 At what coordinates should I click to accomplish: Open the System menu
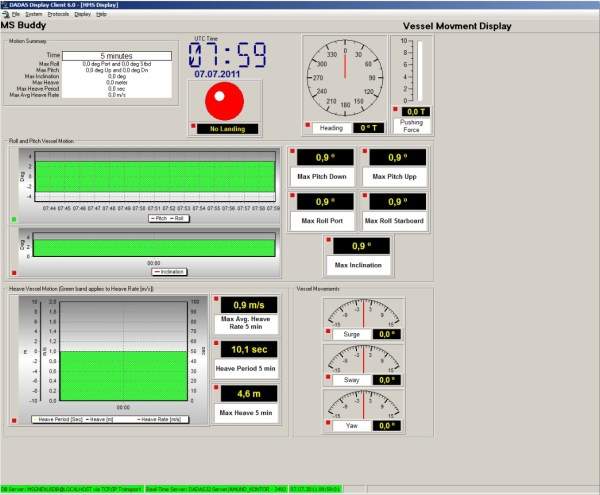34,14
